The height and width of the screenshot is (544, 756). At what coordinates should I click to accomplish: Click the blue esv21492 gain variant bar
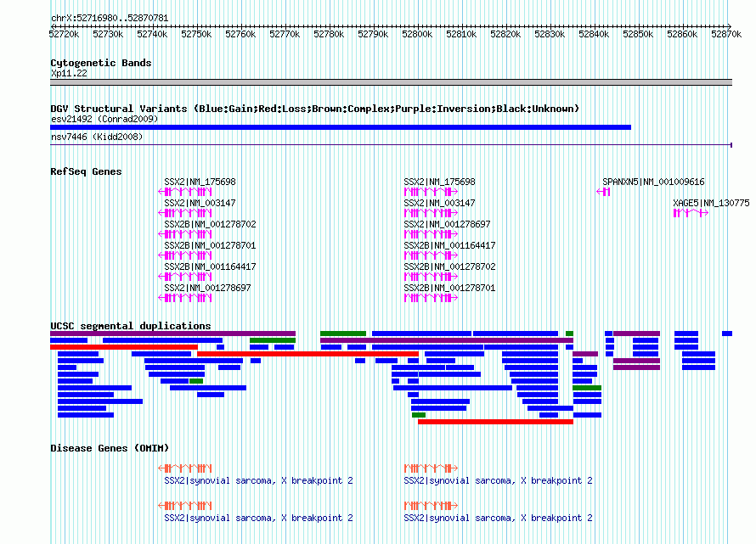pos(341,127)
